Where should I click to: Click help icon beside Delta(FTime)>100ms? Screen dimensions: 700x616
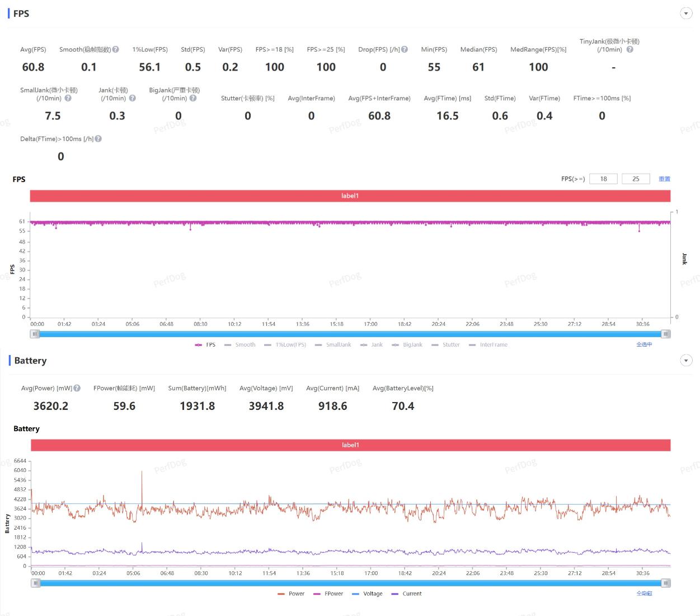98,139
